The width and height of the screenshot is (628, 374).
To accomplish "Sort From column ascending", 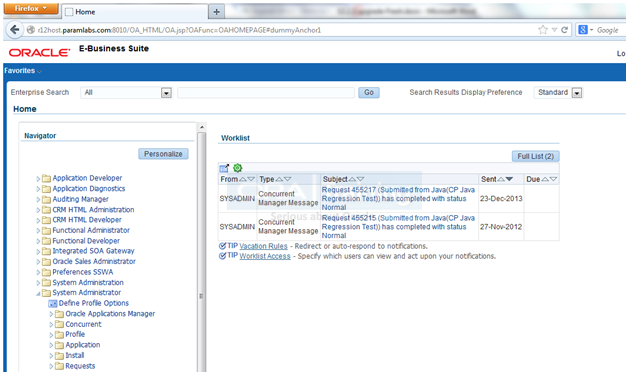I will 243,179.
